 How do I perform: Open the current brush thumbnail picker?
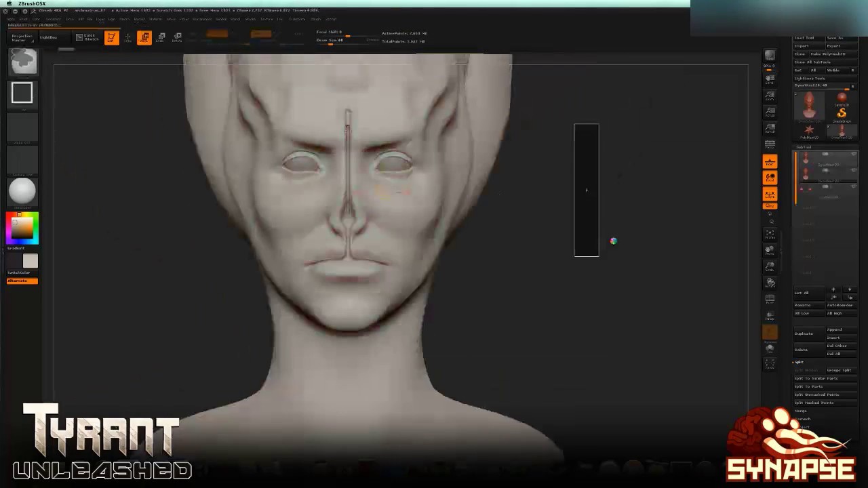pyautogui.click(x=22, y=61)
